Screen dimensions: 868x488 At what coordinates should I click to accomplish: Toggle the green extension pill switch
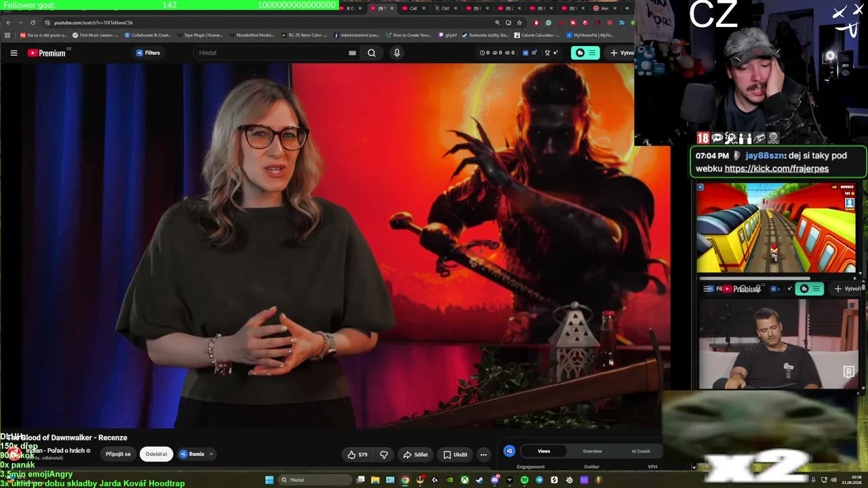585,53
